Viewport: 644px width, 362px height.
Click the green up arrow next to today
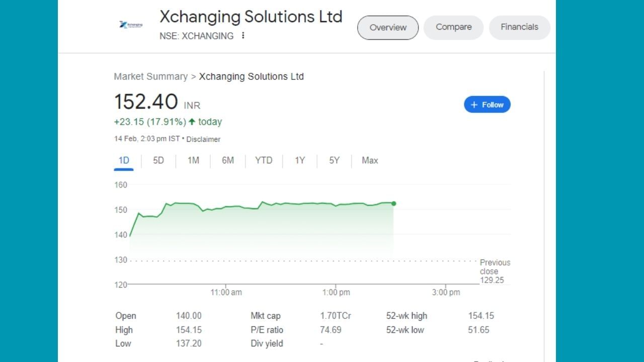pyautogui.click(x=192, y=122)
